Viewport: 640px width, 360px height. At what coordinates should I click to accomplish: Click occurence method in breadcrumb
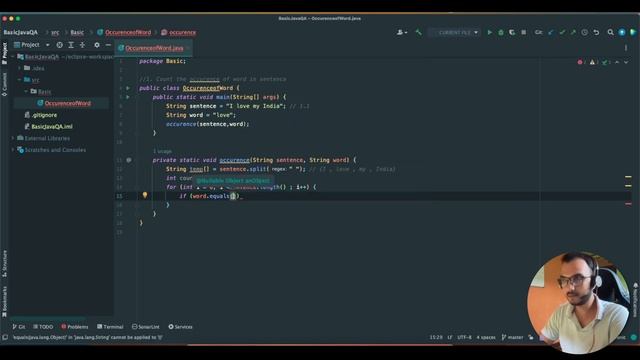(179, 32)
